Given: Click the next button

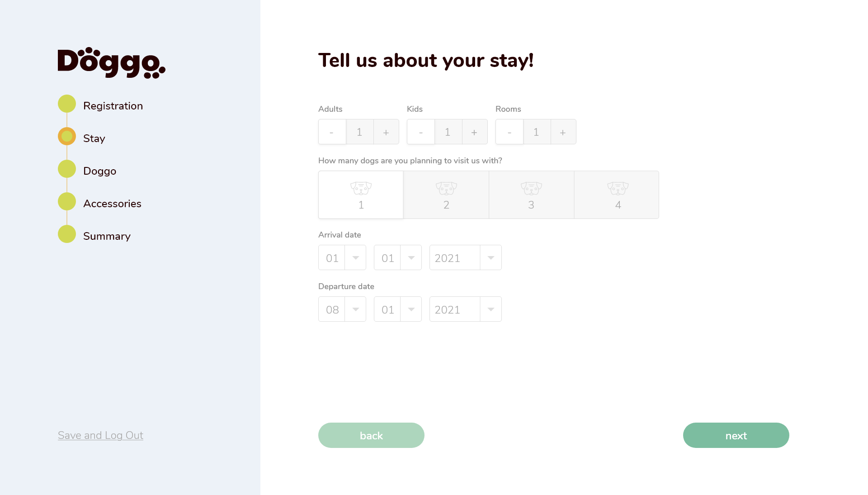Looking at the screenshot, I should click(736, 435).
